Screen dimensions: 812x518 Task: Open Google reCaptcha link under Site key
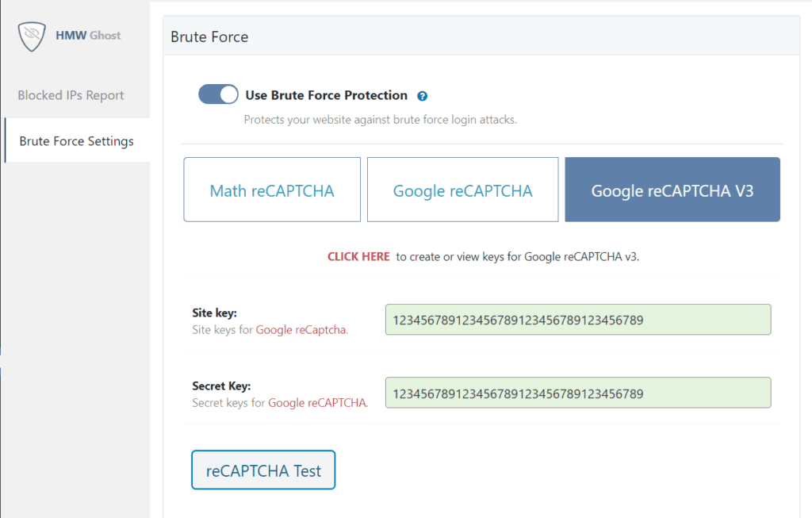[301, 330]
